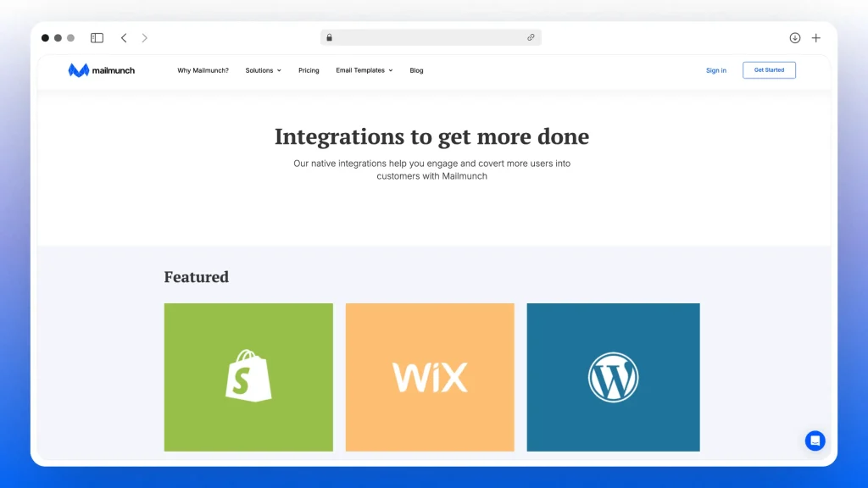Expand the Solutions dropdown

(263, 70)
